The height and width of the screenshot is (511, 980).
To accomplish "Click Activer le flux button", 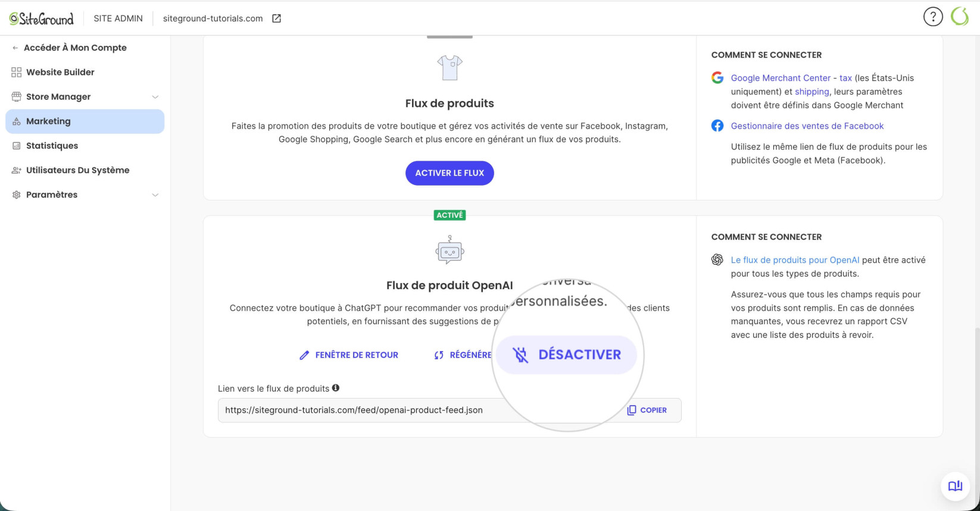I will coord(450,173).
